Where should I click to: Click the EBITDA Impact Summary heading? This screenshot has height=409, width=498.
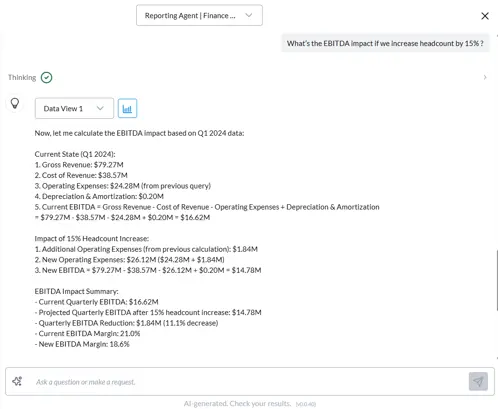pyautogui.click(x=76, y=291)
